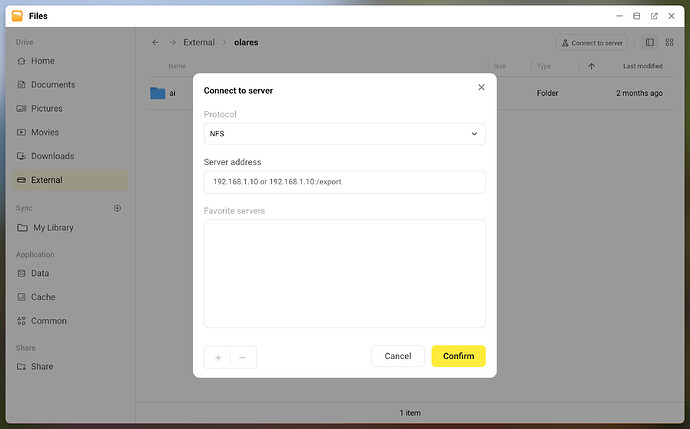Toggle the side panel layout icon
690x429 pixels.
(x=650, y=42)
